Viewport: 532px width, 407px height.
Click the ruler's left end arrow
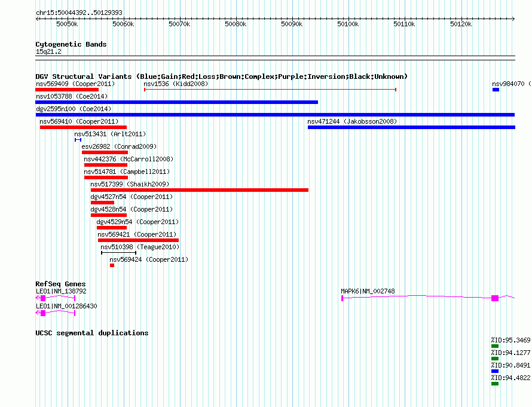tap(37, 19)
